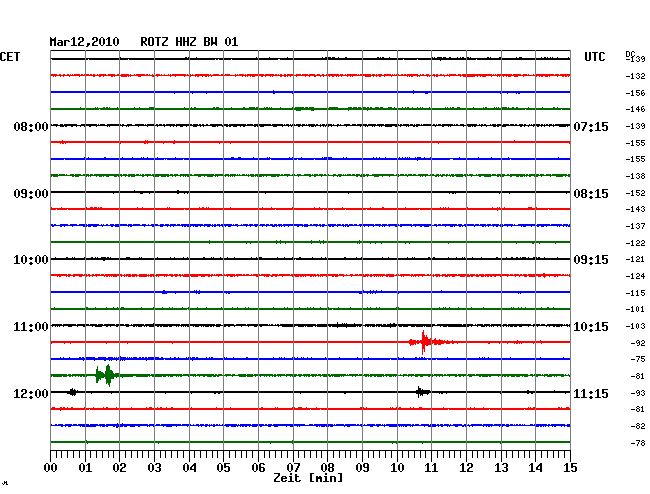The image size is (650, 494).
Task: Select the DC value -92
Action: point(638,343)
